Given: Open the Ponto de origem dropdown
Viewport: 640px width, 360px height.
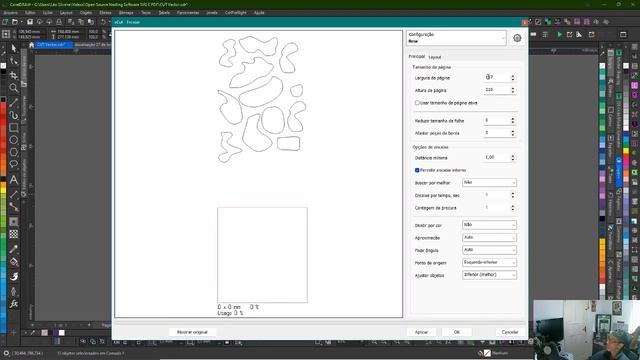Looking at the screenshot, I should point(489,262).
